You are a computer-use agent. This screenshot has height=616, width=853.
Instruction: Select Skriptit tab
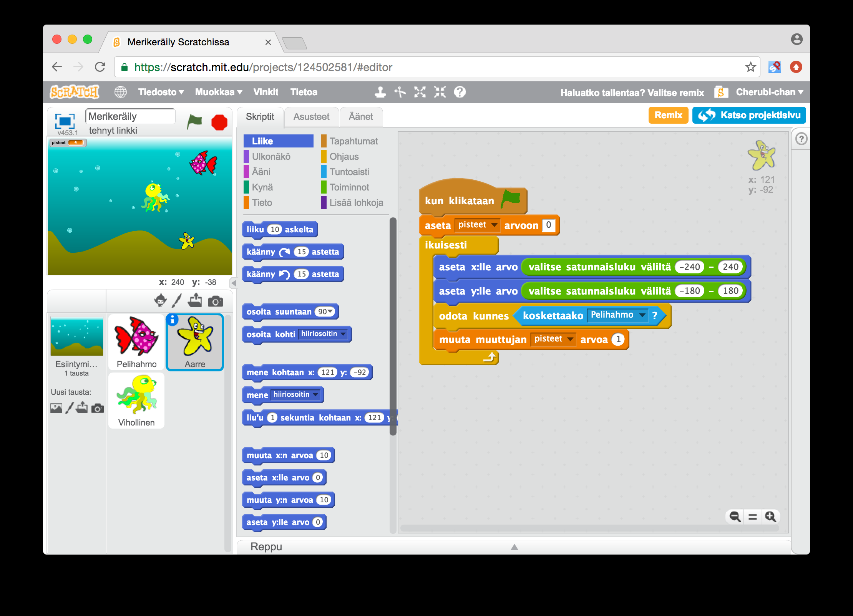pos(260,117)
